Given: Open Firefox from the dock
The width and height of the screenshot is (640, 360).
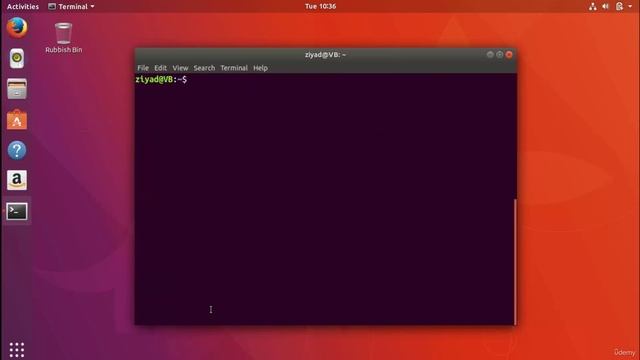Looking at the screenshot, I should point(17,28).
